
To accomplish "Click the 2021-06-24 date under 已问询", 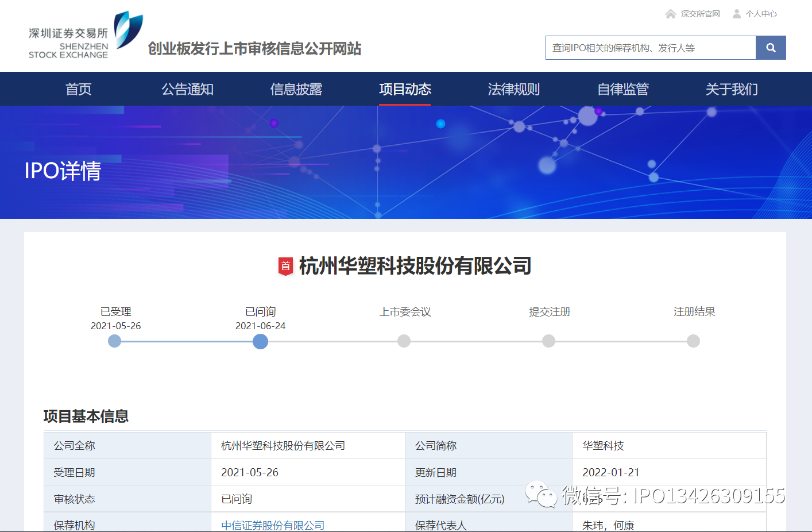I will pos(260,326).
